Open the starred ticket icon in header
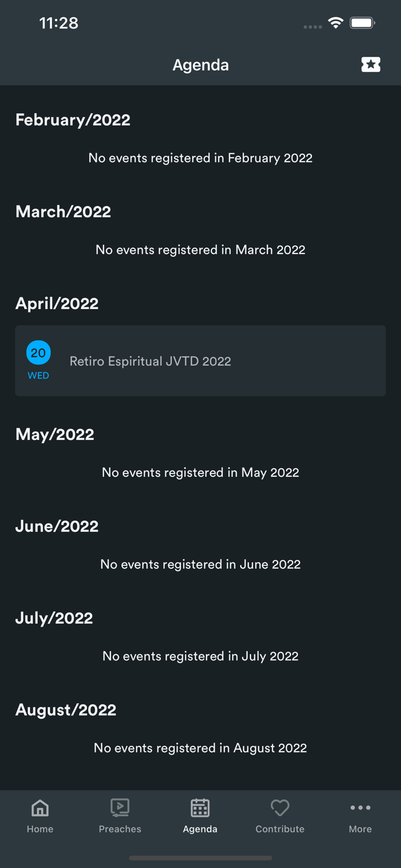 point(370,64)
